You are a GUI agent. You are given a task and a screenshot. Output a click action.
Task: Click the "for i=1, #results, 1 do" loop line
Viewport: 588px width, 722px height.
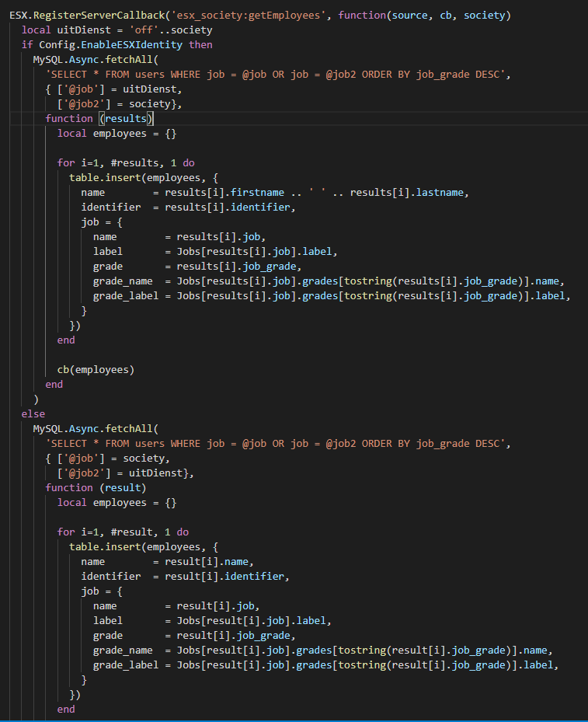click(x=126, y=162)
